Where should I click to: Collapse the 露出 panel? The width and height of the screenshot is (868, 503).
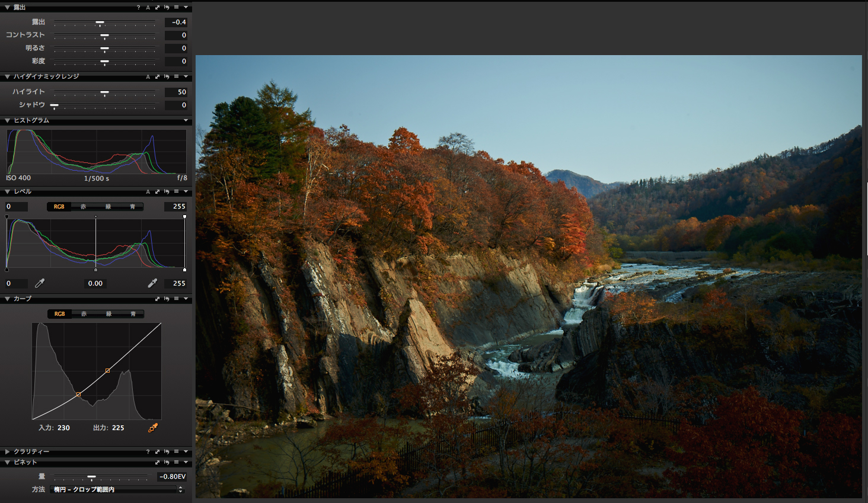point(7,7)
